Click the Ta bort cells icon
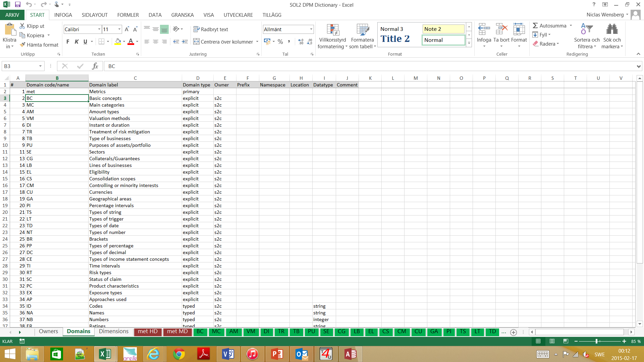 point(501,29)
